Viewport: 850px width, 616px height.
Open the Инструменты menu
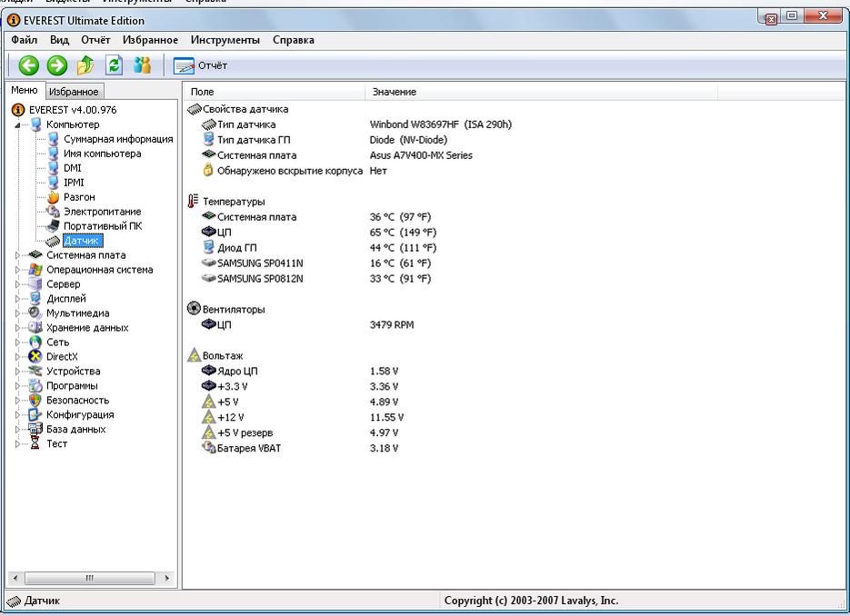pyautogui.click(x=225, y=40)
